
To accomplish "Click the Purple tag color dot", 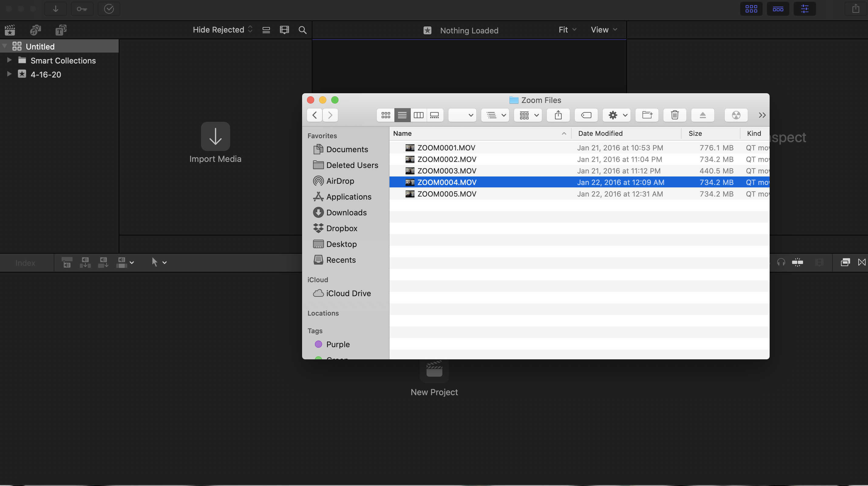I will tap(318, 344).
